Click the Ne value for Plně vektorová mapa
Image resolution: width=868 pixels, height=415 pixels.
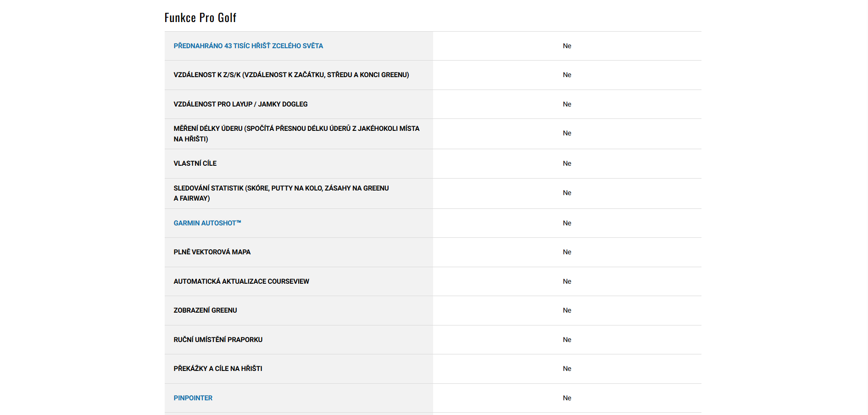[567, 252]
